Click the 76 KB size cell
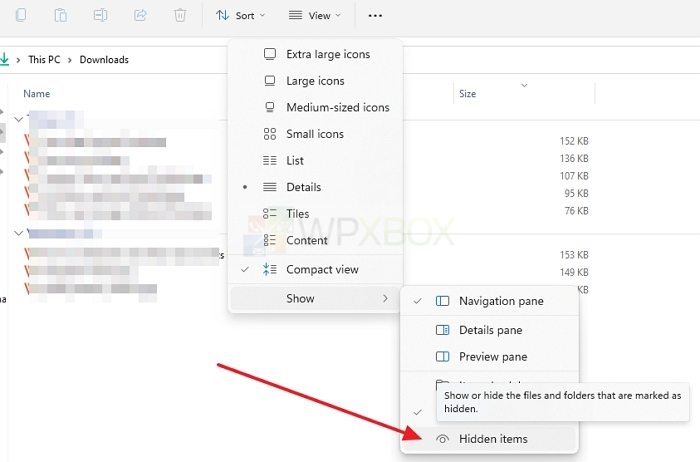Image resolution: width=700 pixels, height=462 pixels. [x=576, y=211]
